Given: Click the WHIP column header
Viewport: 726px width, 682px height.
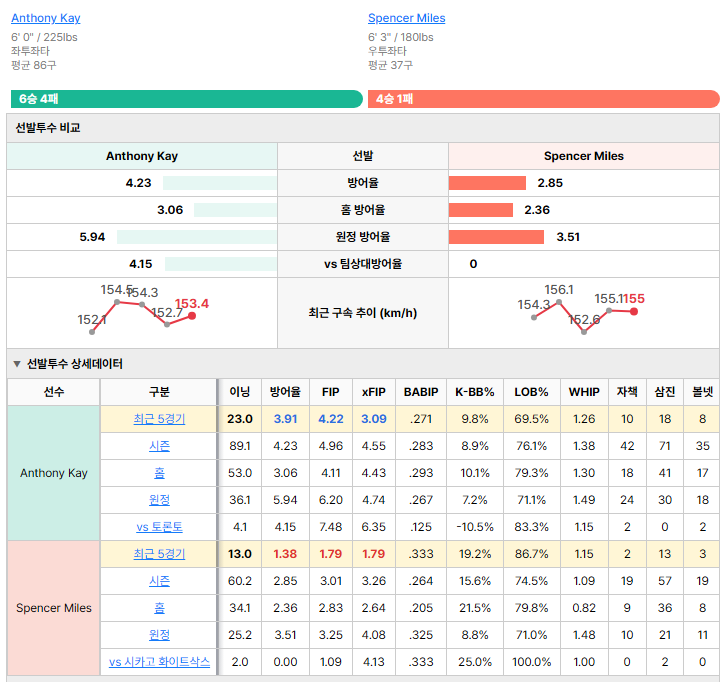Looking at the screenshot, I should [584, 392].
